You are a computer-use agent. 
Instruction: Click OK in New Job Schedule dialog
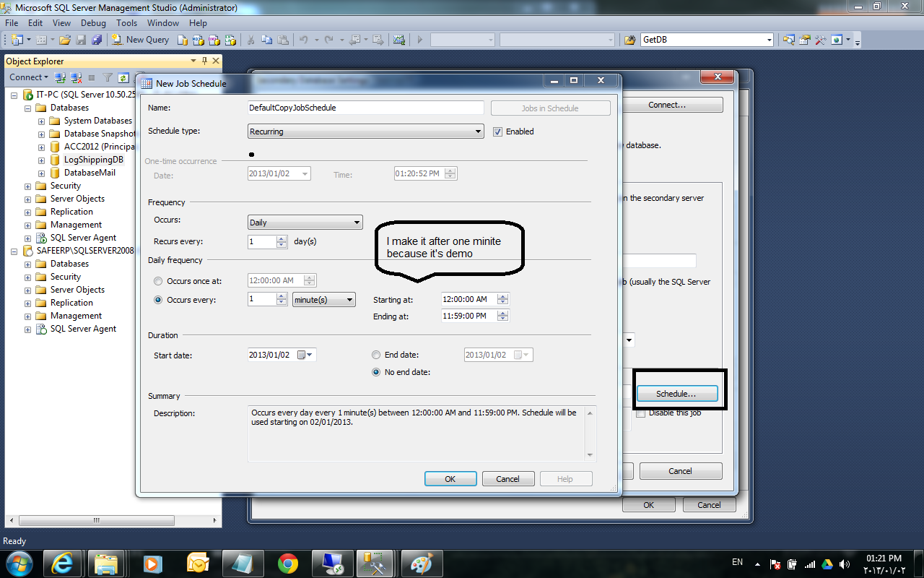coord(450,479)
